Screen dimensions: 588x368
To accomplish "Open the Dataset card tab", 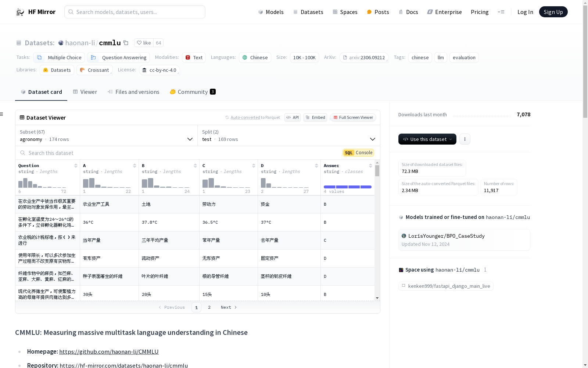I will (41, 92).
